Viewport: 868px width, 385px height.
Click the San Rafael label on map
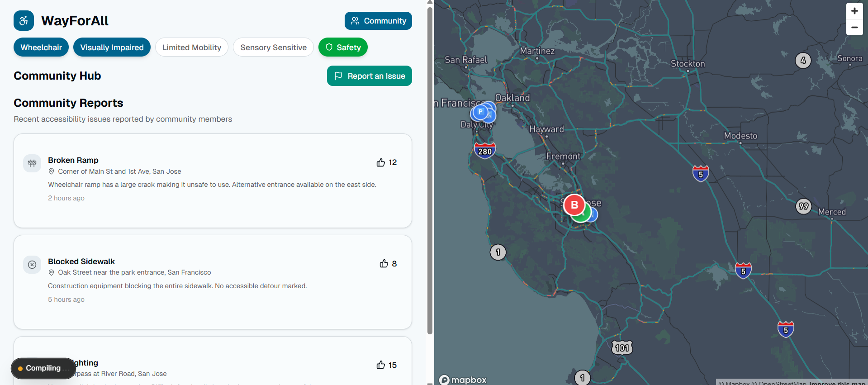click(466, 60)
